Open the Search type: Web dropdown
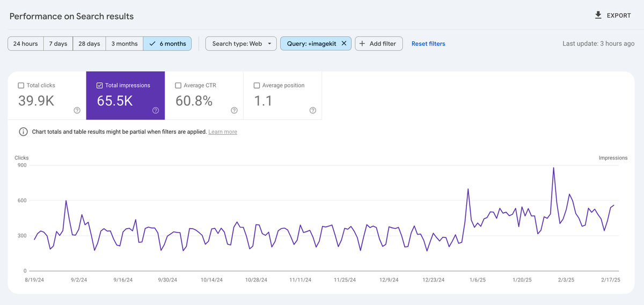This screenshot has height=305, width=644. pyautogui.click(x=241, y=43)
